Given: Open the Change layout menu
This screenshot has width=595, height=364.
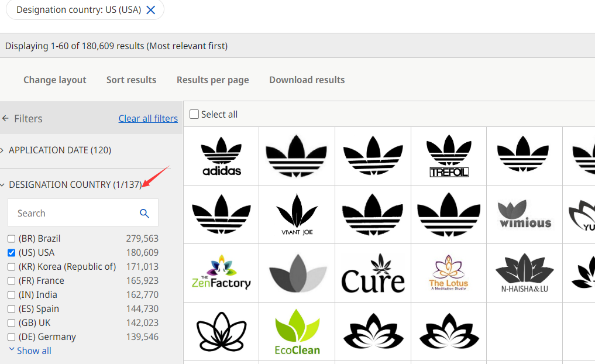Looking at the screenshot, I should [54, 80].
